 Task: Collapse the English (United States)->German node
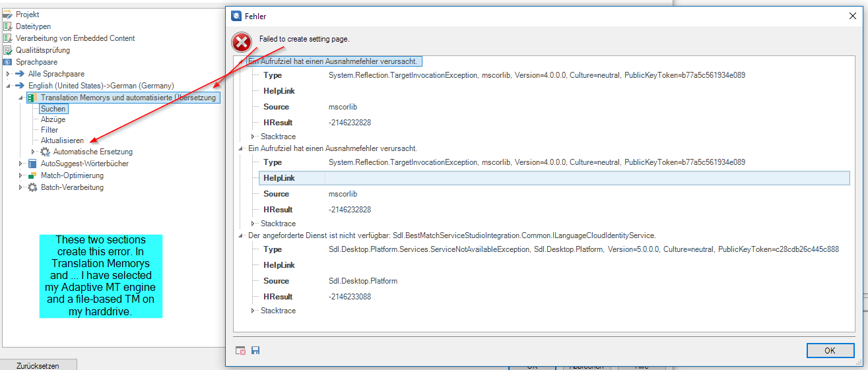8,86
